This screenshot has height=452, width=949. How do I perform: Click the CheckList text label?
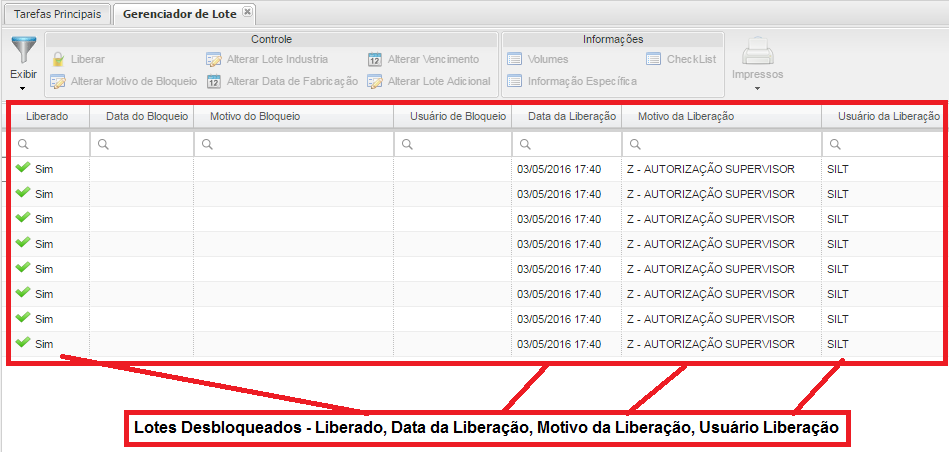[692, 59]
